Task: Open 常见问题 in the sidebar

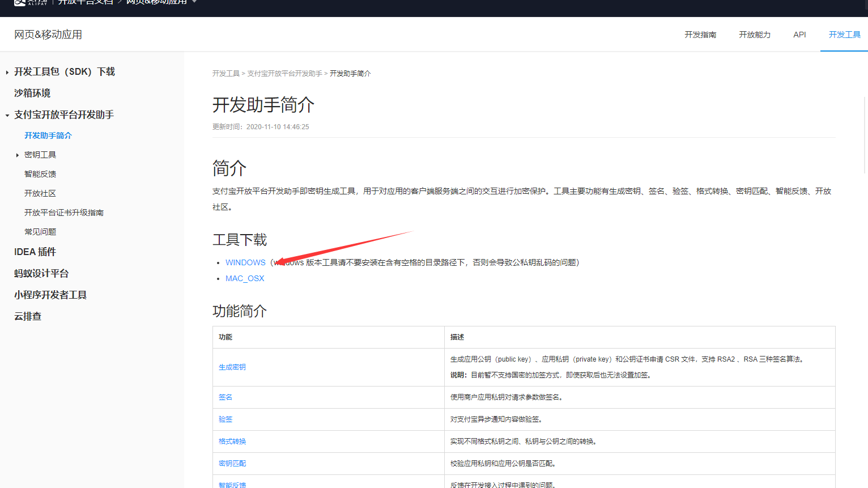Action: [40, 232]
